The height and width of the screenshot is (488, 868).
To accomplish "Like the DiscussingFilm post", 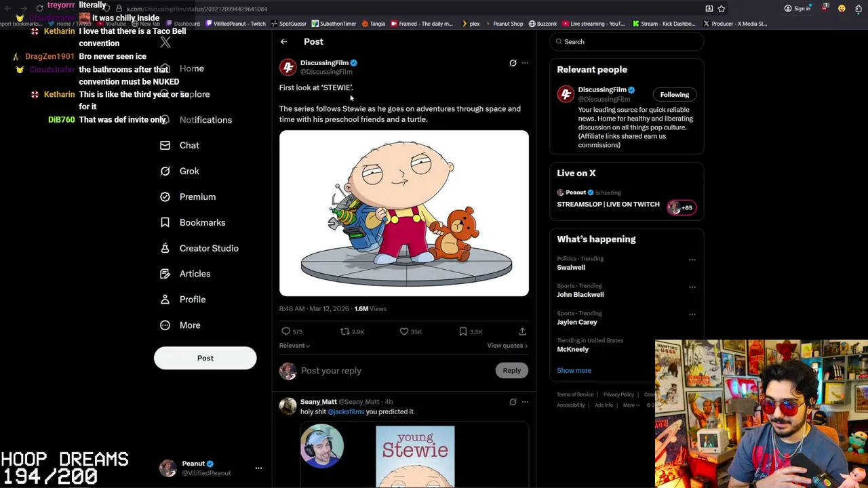I will coord(404,331).
